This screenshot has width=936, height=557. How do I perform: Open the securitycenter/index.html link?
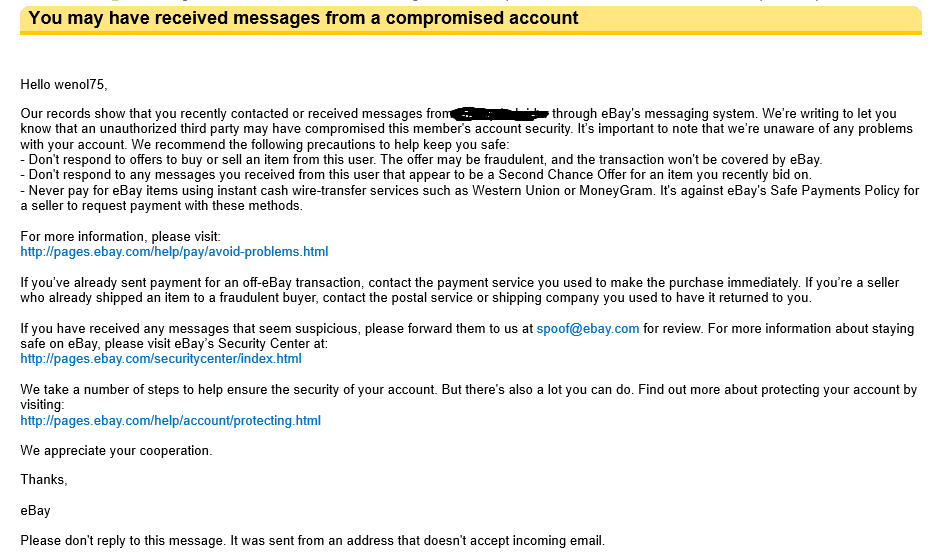161,359
